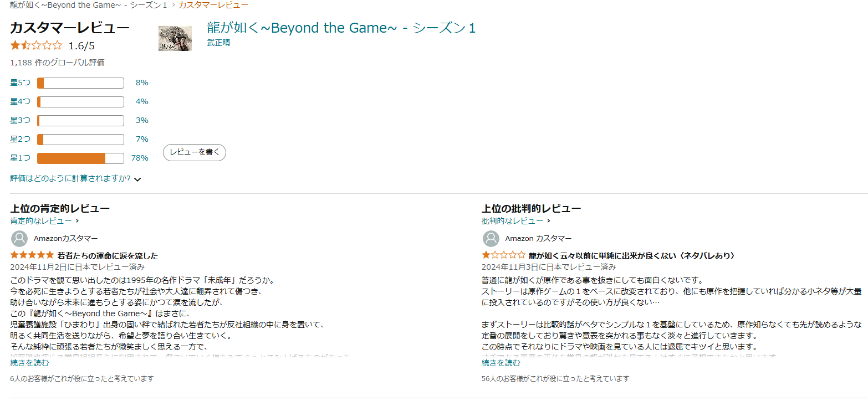Open the 龍が如く~Beyond the Game~ breadcrumb link
868x406 pixels.
[x=89, y=4]
